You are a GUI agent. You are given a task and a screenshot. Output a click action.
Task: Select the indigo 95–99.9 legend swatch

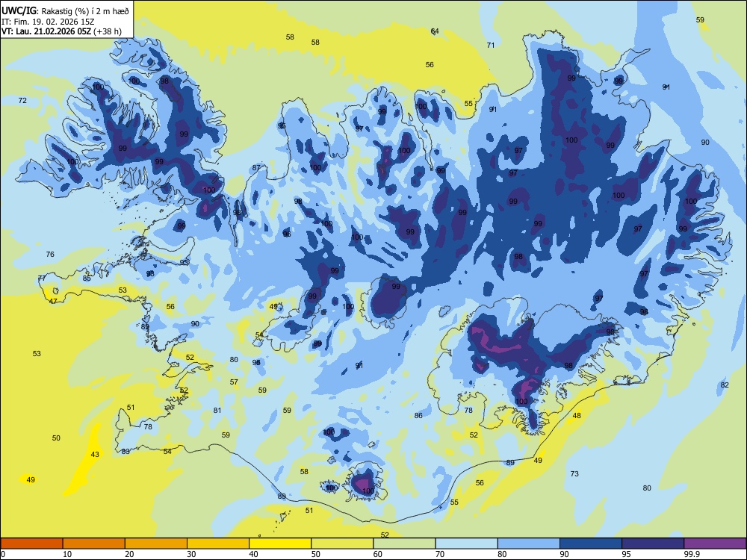653,544
